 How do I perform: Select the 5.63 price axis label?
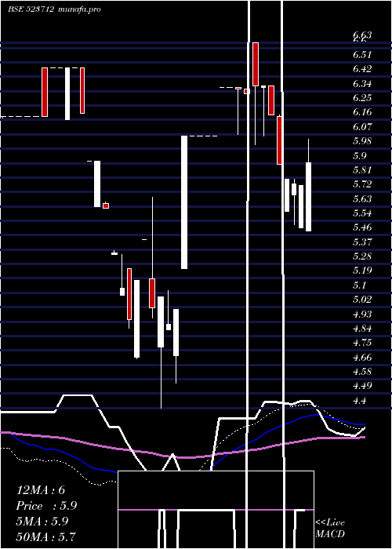tap(362, 199)
